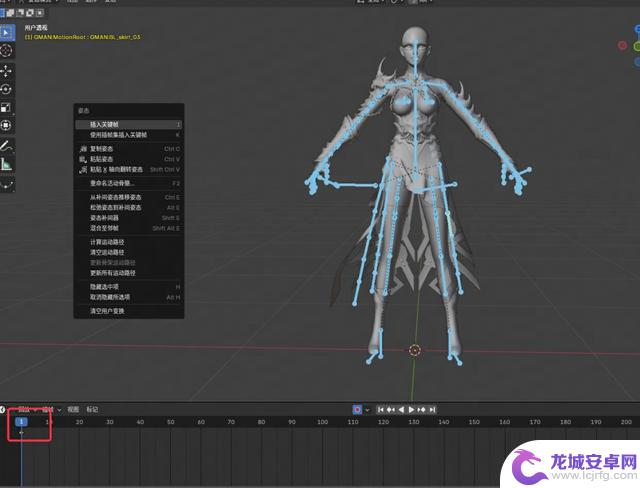Image resolution: width=640 pixels, height=488 pixels.
Task: Select the Rotate tool
Action: 6,89
